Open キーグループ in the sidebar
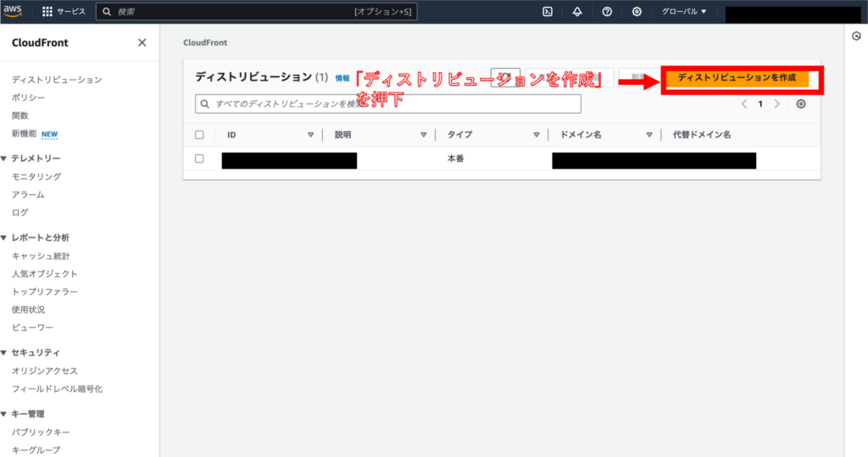 [36, 450]
